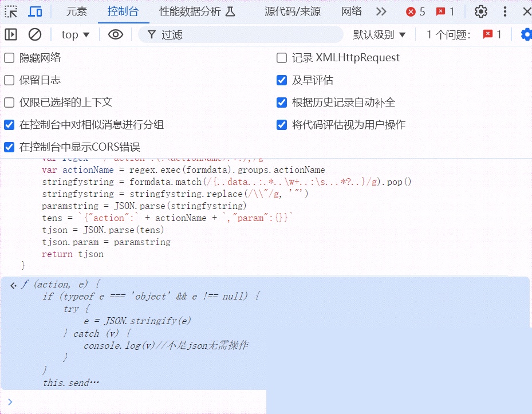Open DevTools settings gear
532x414 pixels.
click(x=481, y=12)
